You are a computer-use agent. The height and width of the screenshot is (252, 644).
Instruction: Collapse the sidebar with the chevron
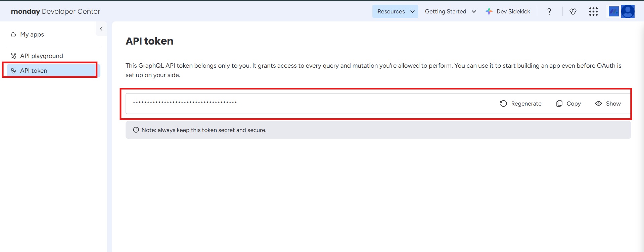[101, 29]
